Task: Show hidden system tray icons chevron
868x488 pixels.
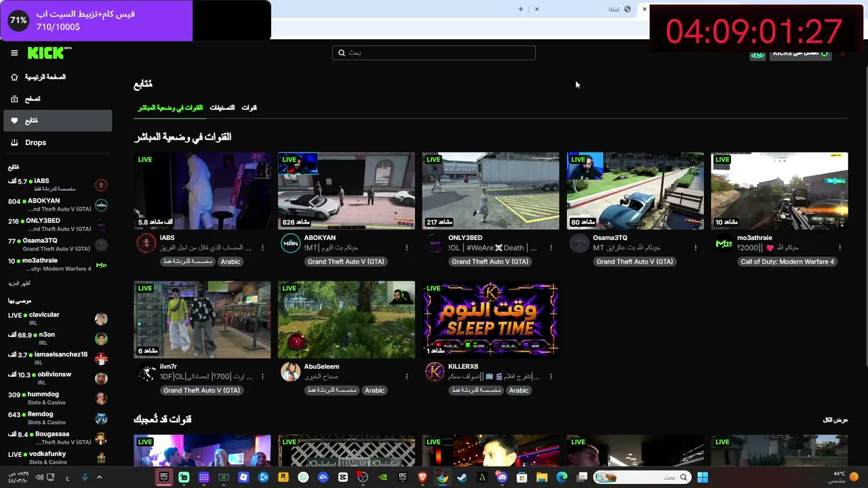Action: pos(99,477)
